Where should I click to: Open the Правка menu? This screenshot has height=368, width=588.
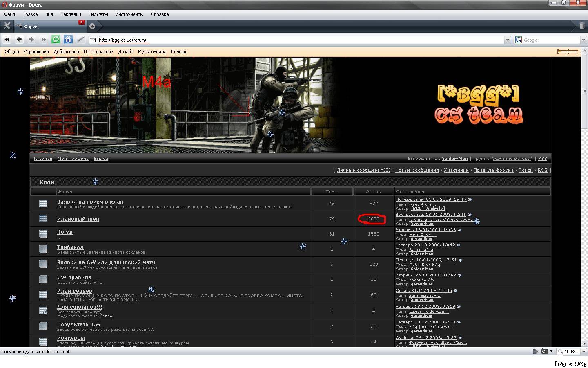[30, 14]
